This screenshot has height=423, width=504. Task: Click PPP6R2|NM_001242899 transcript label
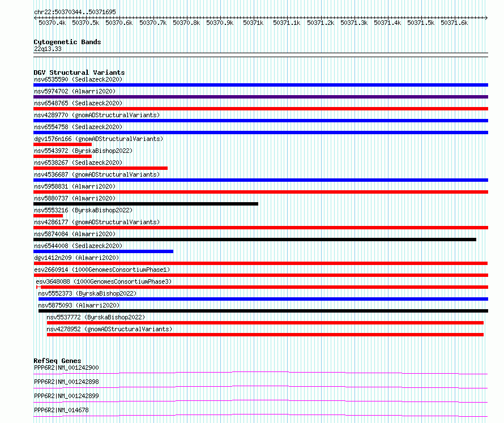pos(66,396)
